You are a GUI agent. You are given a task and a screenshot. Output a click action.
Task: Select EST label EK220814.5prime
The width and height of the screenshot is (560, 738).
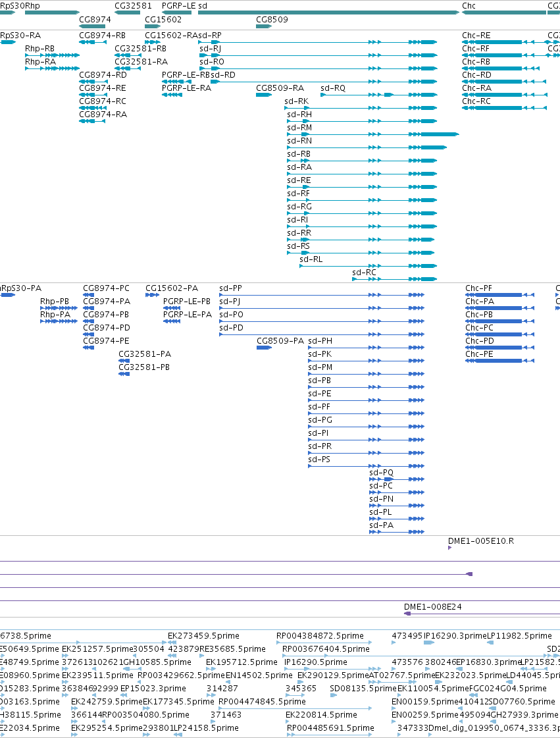(321, 715)
